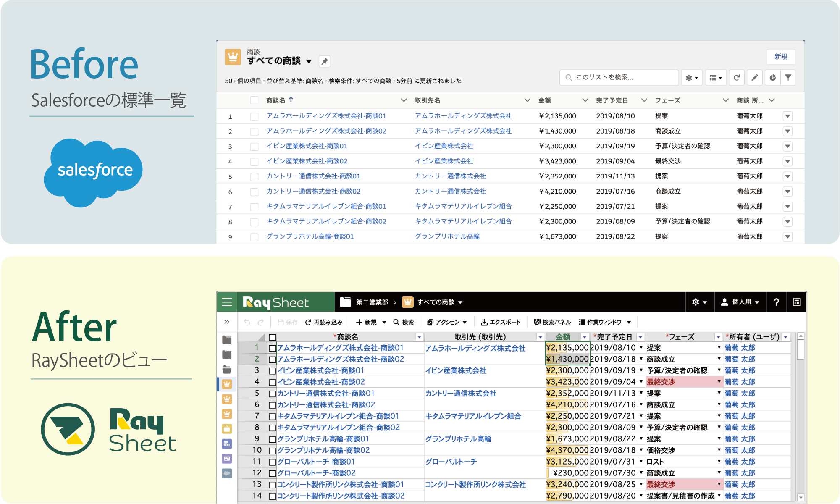Open the table display-as menu icon

point(715,78)
